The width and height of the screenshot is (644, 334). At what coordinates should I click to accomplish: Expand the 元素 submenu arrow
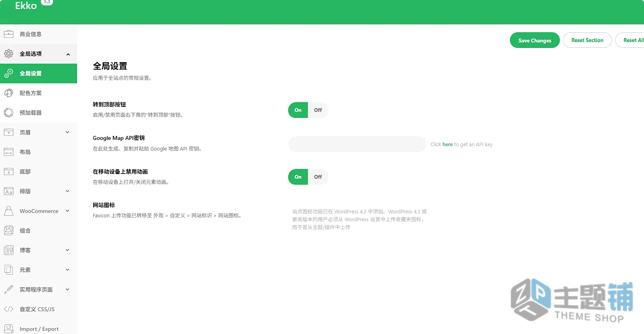[x=68, y=270]
